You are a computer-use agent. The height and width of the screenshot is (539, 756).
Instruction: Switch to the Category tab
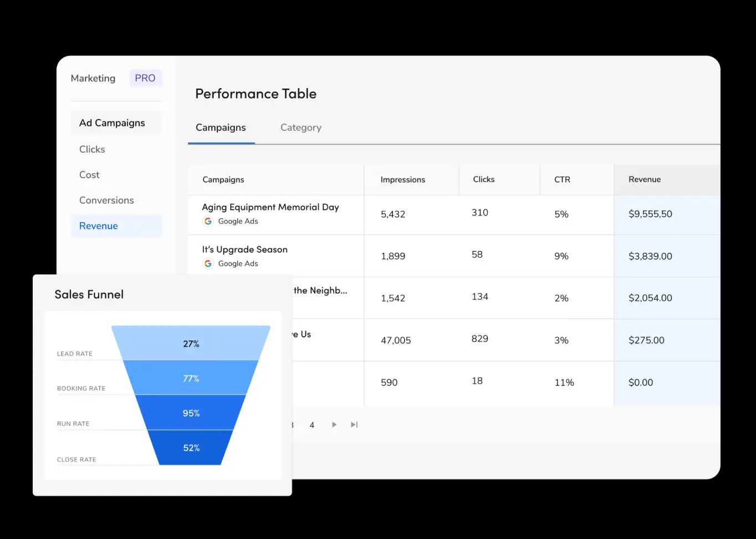(301, 127)
